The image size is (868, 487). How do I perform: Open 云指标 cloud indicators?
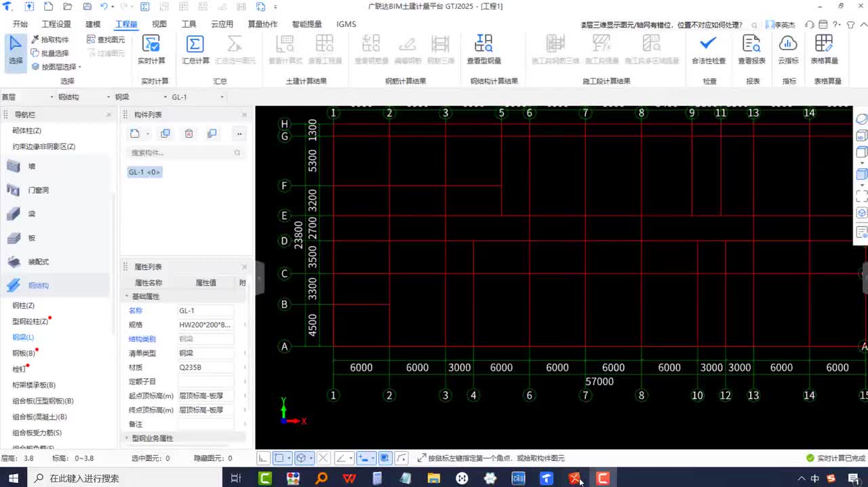click(x=788, y=50)
